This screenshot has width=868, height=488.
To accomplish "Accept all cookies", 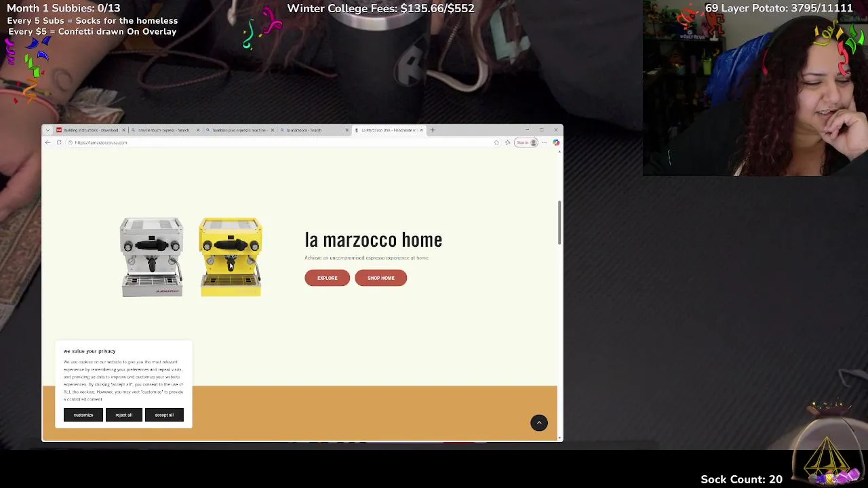I will [164, 415].
